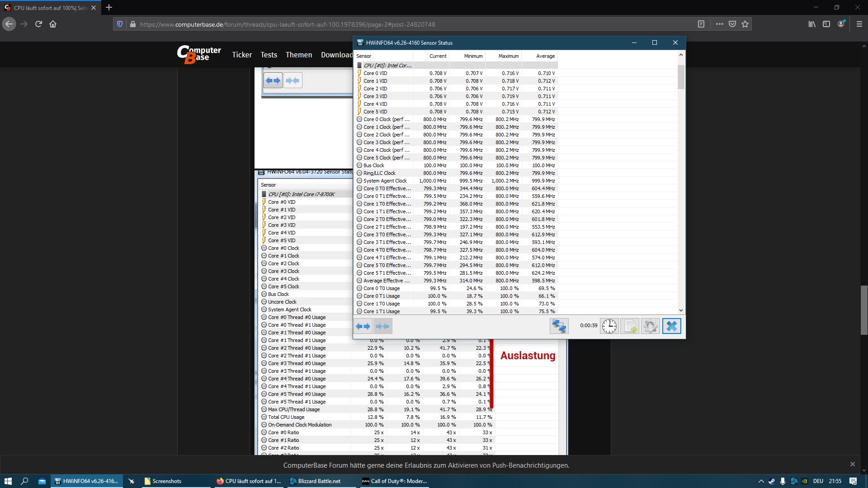Image resolution: width=868 pixels, height=488 pixels.
Task: Open the Firefox hamburger application menu
Action: [859, 24]
